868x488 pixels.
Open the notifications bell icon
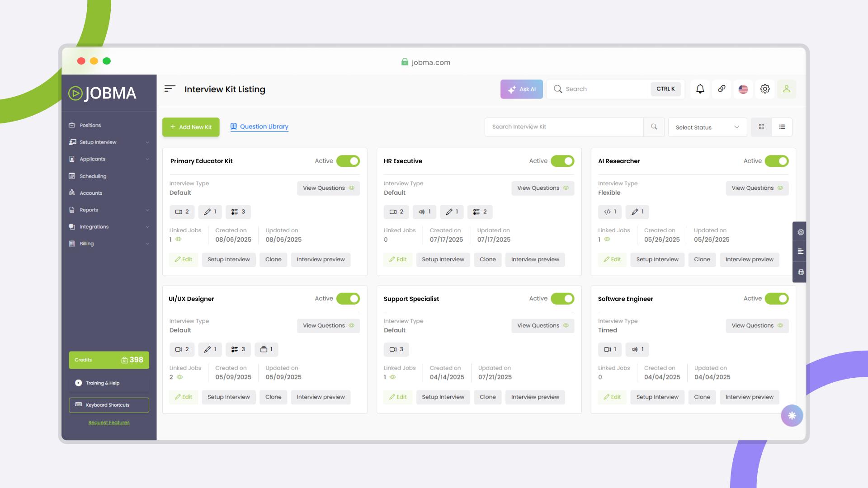click(700, 89)
